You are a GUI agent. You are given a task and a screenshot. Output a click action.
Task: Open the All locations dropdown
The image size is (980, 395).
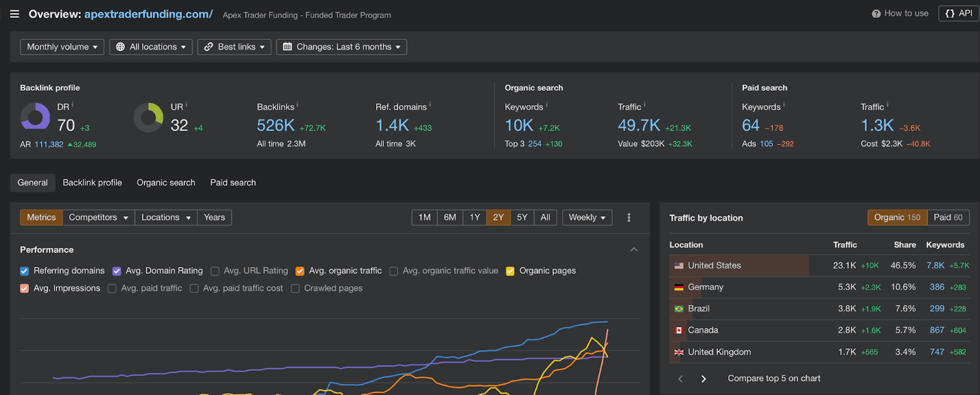point(151,47)
